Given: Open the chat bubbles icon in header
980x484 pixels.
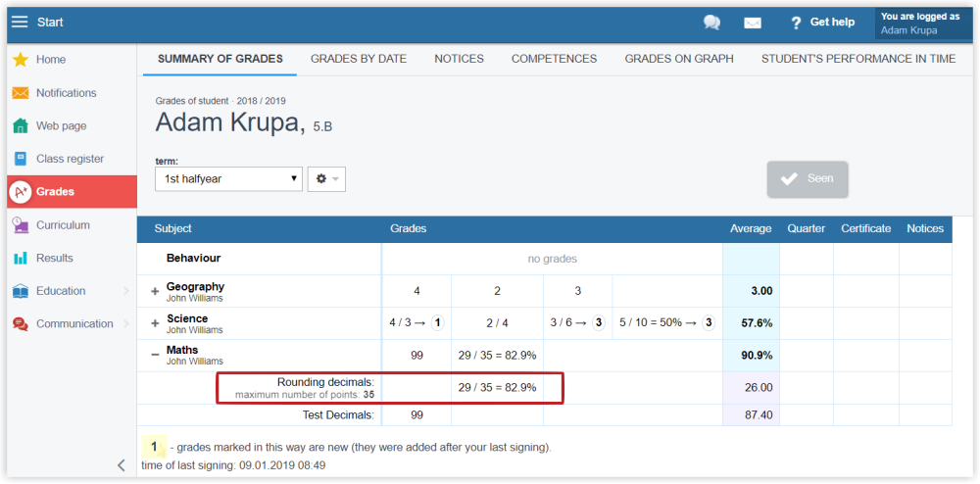Looking at the screenshot, I should [711, 23].
